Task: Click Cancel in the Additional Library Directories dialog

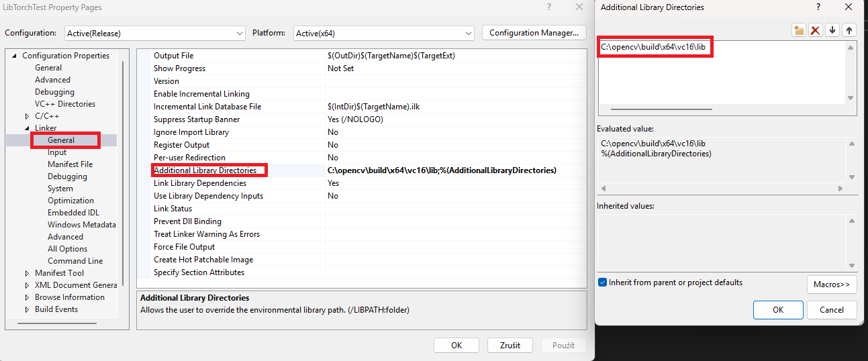Action: coord(832,310)
